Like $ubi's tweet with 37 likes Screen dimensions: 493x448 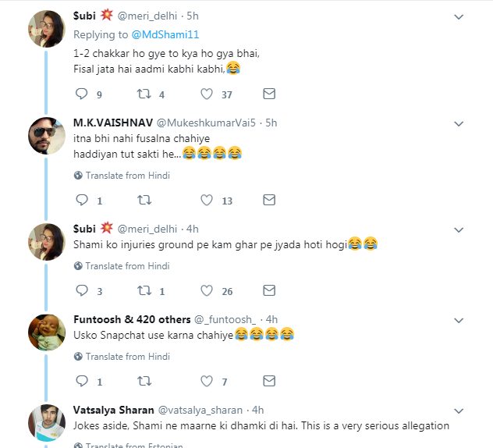click(207, 94)
